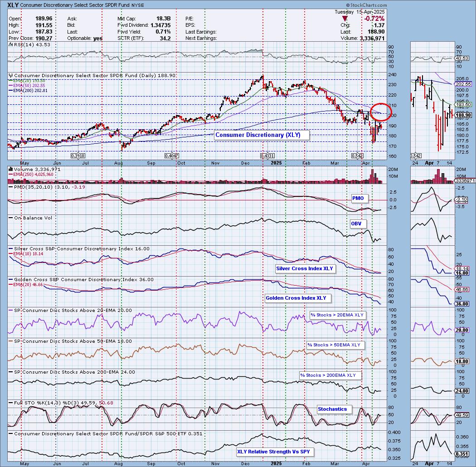Click the Fwd Yield value 0.71%
476x467 pixels.
(163, 32)
